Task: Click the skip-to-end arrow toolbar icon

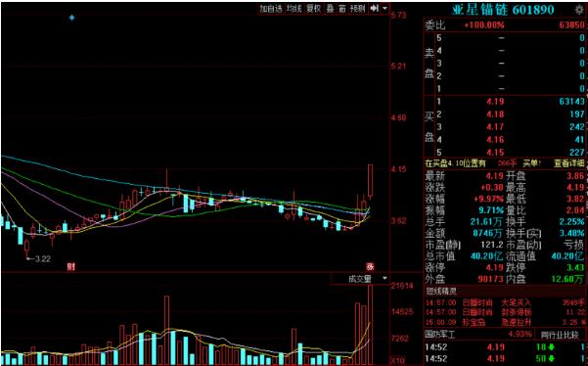Action: click(x=375, y=8)
